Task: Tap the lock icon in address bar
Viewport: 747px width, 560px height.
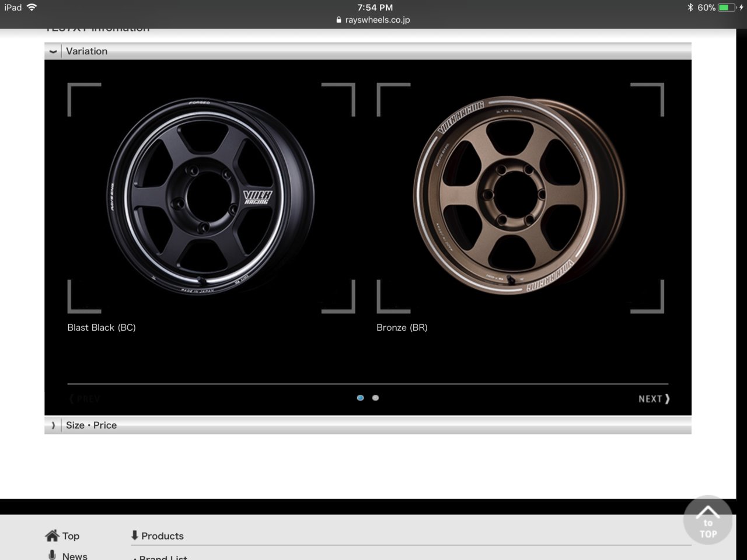Action: point(339,20)
